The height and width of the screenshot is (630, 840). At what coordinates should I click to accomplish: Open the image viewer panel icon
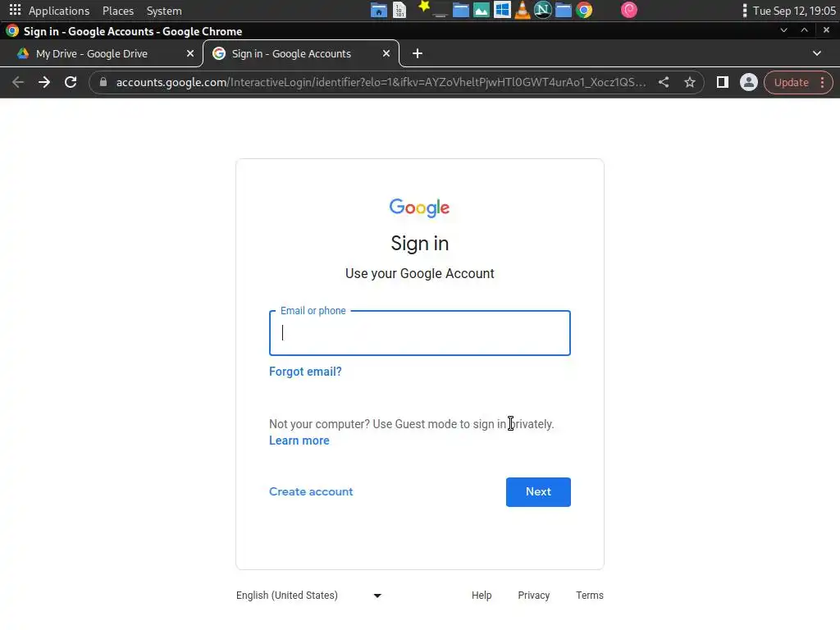click(x=481, y=10)
